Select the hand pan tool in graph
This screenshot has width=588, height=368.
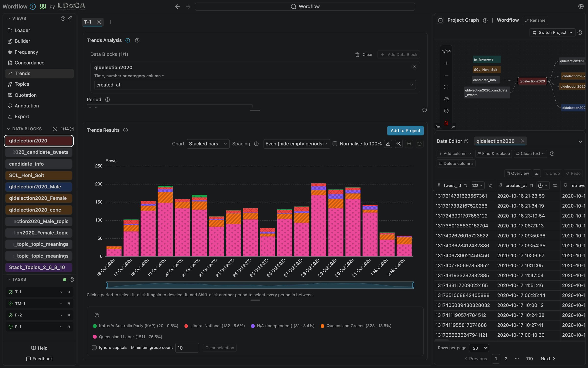pos(446,99)
